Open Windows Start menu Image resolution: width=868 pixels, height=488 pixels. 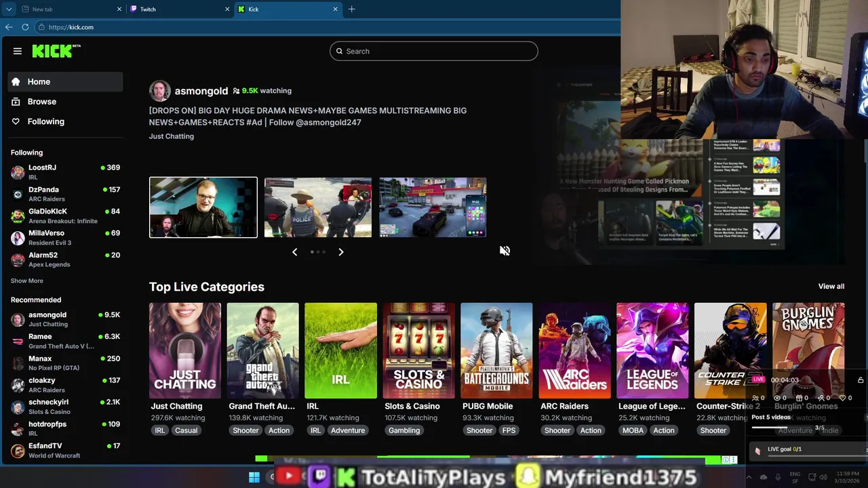[x=254, y=477]
